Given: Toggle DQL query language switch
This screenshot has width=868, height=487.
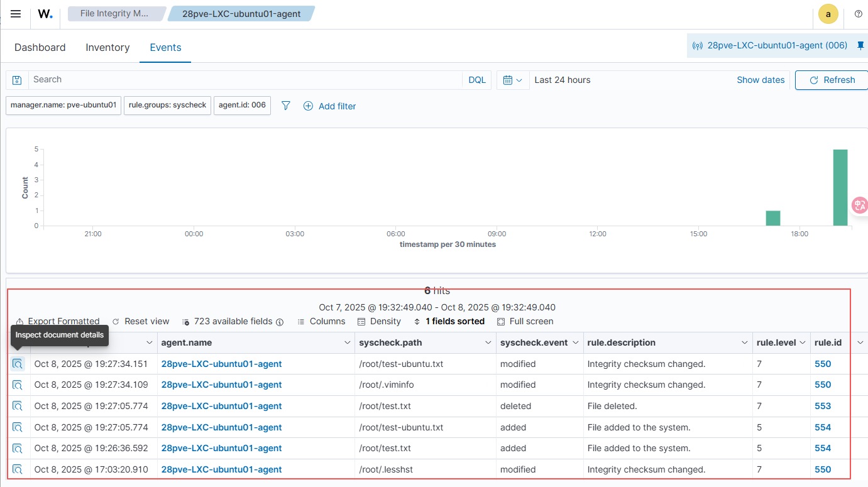Looking at the screenshot, I should [x=477, y=80].
